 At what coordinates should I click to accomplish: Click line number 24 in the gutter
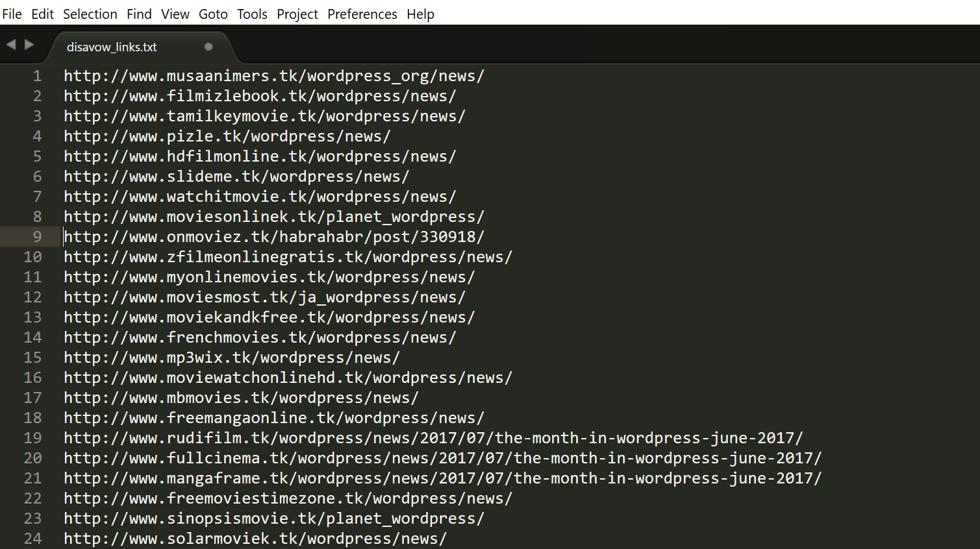32,538
